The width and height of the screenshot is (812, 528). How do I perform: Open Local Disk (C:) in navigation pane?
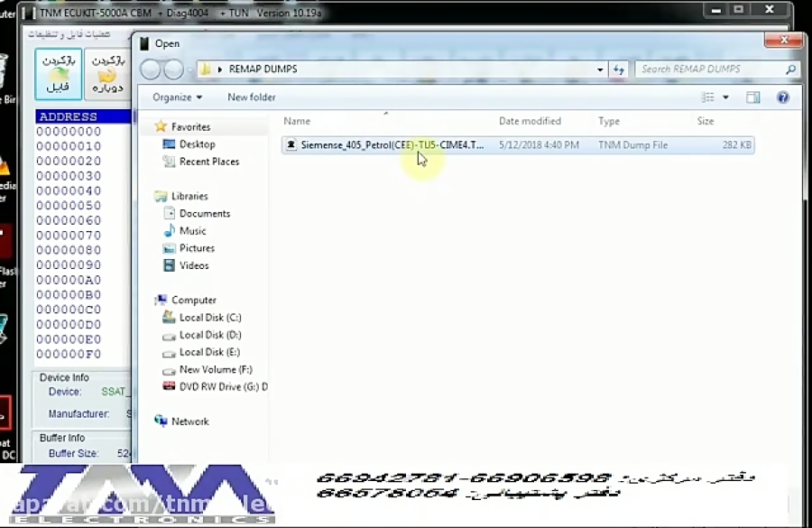pos(209,318)
